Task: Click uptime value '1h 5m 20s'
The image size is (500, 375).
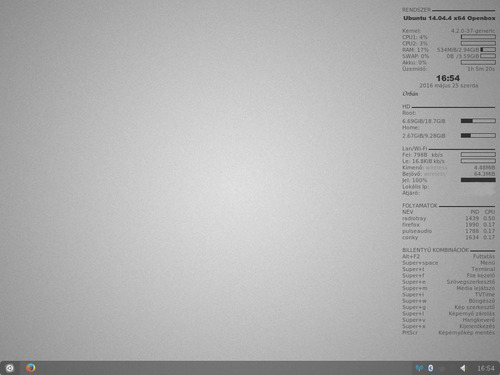Action: (x=481, y=69)
